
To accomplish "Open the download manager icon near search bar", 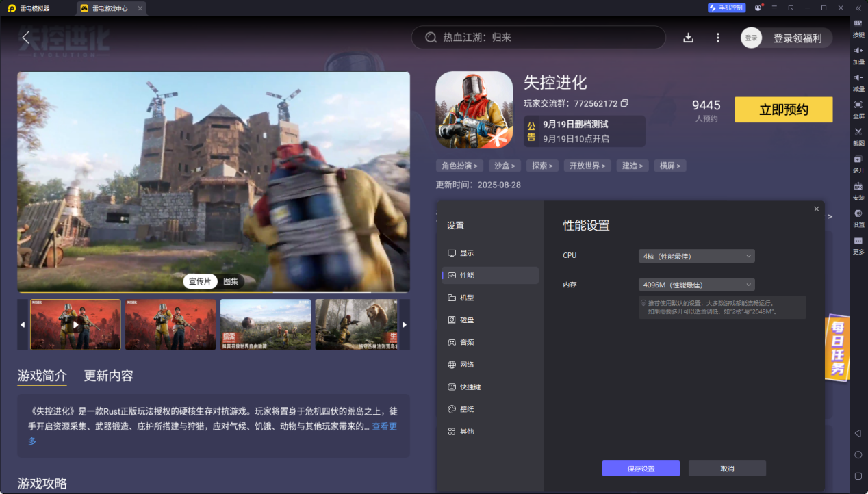I will [x=688, y=38].
